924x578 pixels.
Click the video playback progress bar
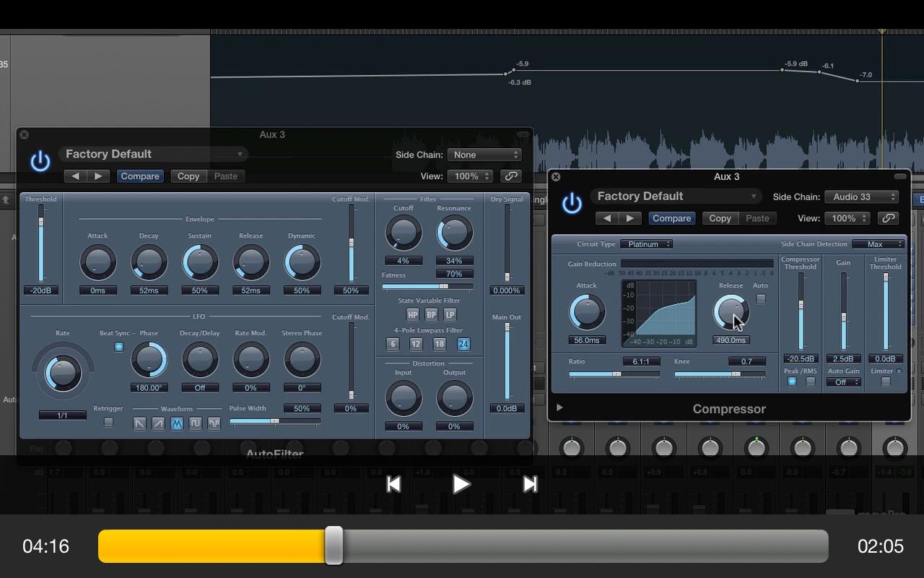[x=463, y=546]
